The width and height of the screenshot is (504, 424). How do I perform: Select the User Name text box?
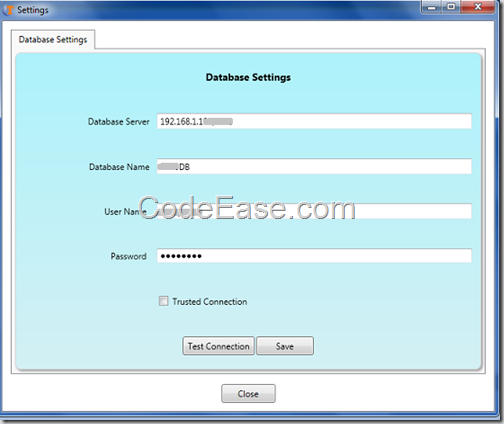click(314, 211)
